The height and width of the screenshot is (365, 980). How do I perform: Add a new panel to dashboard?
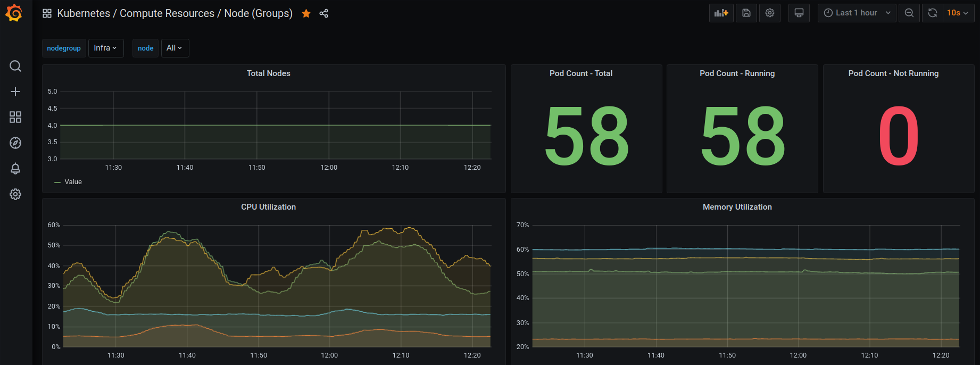721,13
